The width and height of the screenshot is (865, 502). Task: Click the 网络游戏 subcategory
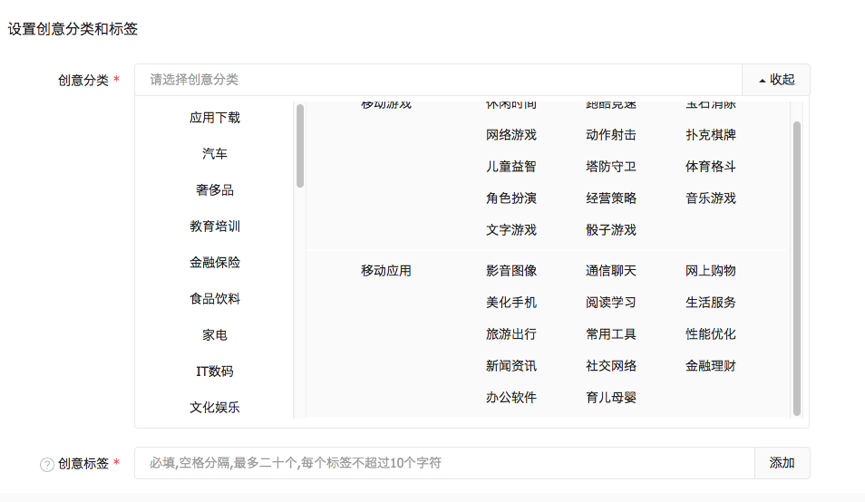pos(511,135)
